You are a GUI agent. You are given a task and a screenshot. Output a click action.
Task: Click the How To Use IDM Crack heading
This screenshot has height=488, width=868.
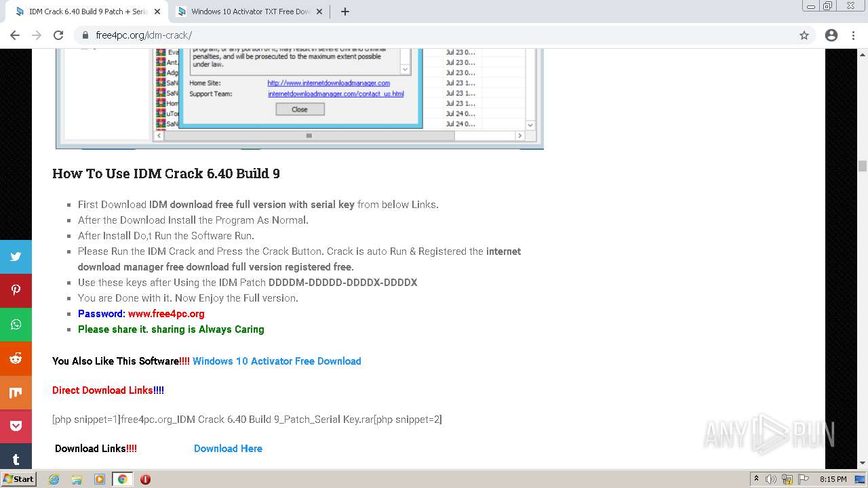pyautogui.click(x=166, y=174)
